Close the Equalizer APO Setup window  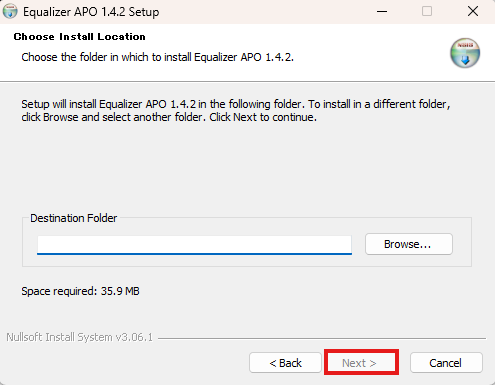[473, 11]
